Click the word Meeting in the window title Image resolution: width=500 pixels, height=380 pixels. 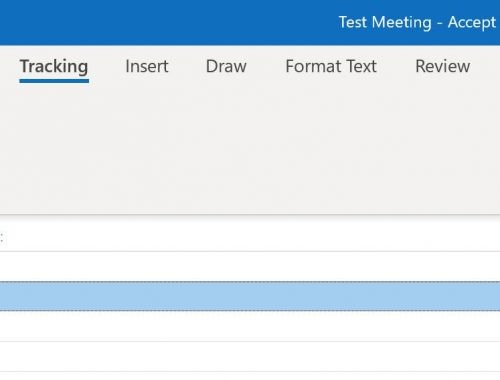[402, 23]
